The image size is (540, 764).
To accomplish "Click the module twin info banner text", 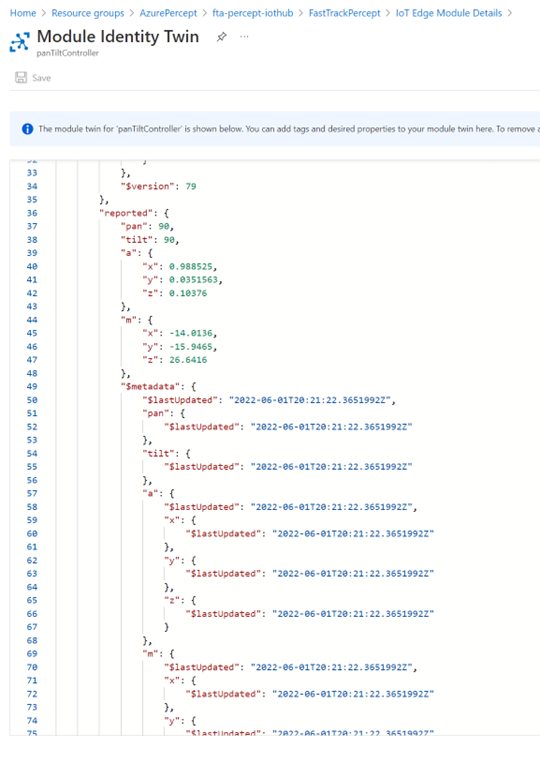I will (x=289, y=129).
